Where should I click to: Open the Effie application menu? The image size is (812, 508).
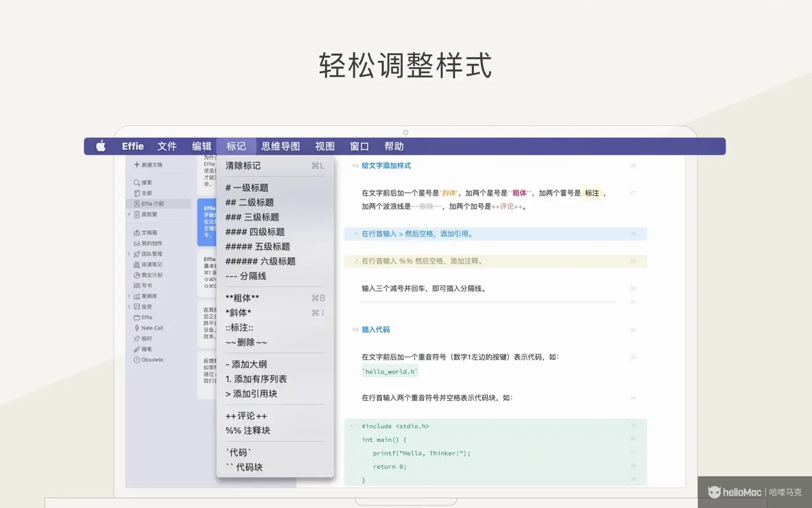(133, 147)
